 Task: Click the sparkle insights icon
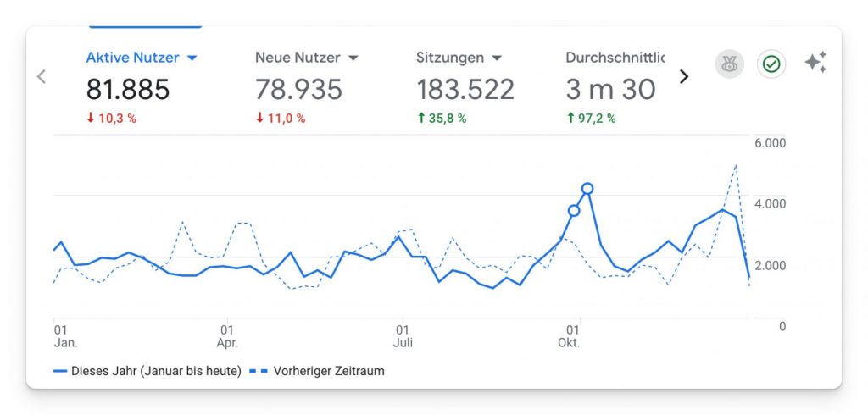[x=815, y=64]
